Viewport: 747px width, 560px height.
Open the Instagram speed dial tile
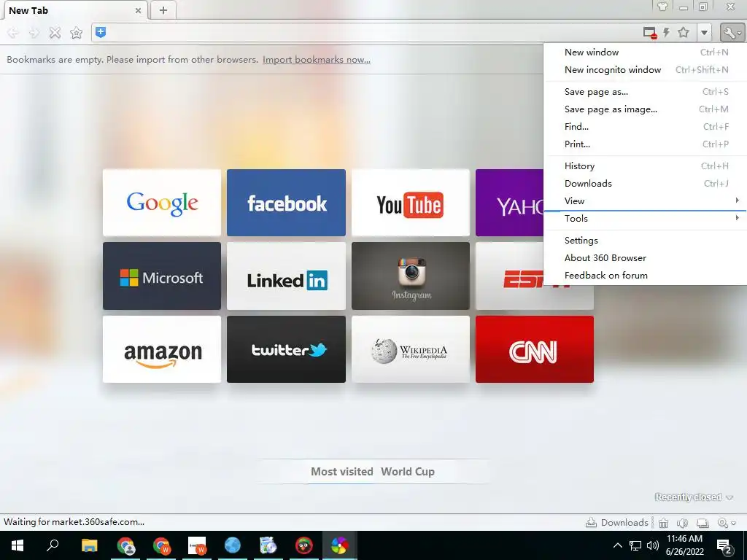[411, 276]
